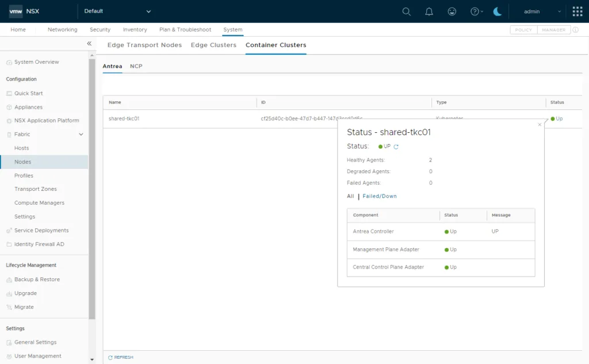This screenshot has height=364, width=589.
Task: Open General Settings
Action: pos(35,342)
